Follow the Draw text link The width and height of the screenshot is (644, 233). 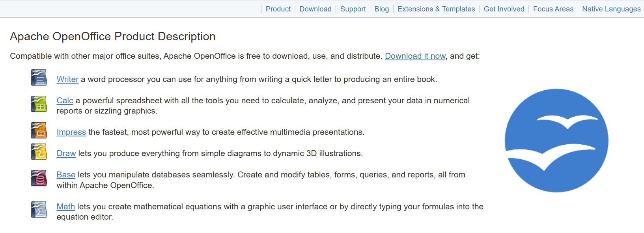(66, 153)
